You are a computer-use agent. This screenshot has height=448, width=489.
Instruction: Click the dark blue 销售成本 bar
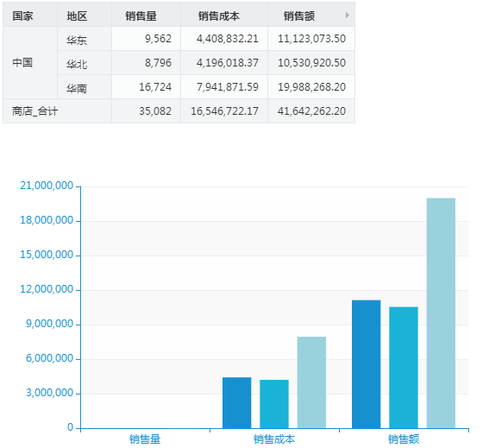[236, 403]
